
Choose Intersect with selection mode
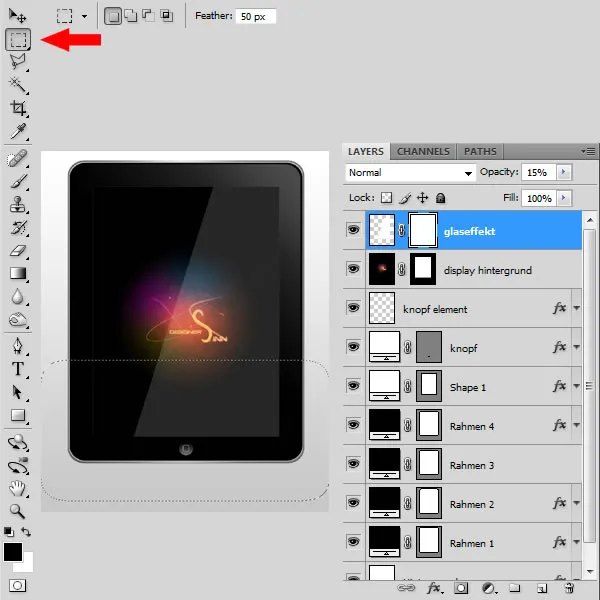[166, 16]
